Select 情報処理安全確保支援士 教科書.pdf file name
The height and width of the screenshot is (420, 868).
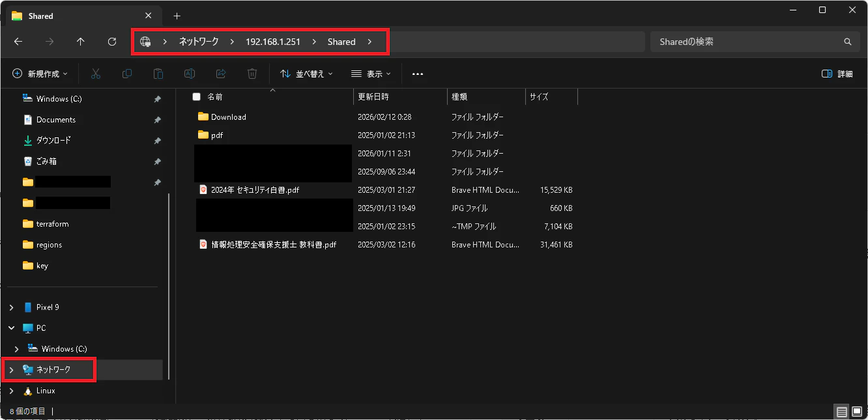pyautogui.click(x=274, y=245)
